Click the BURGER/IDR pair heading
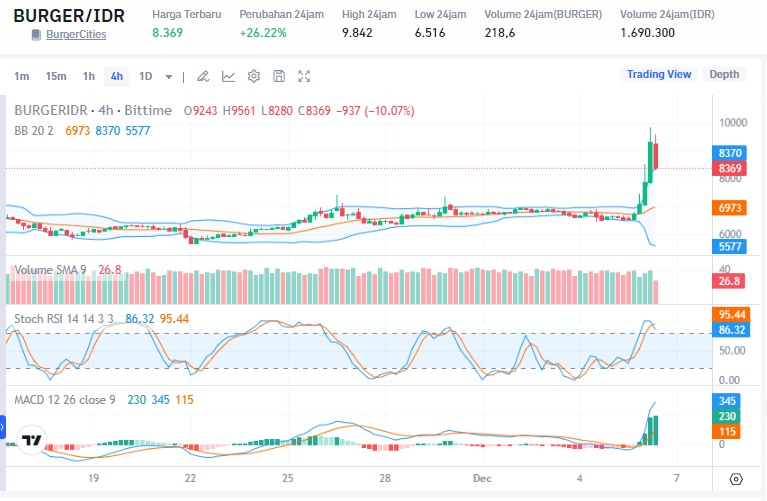 tap(69, 16)
